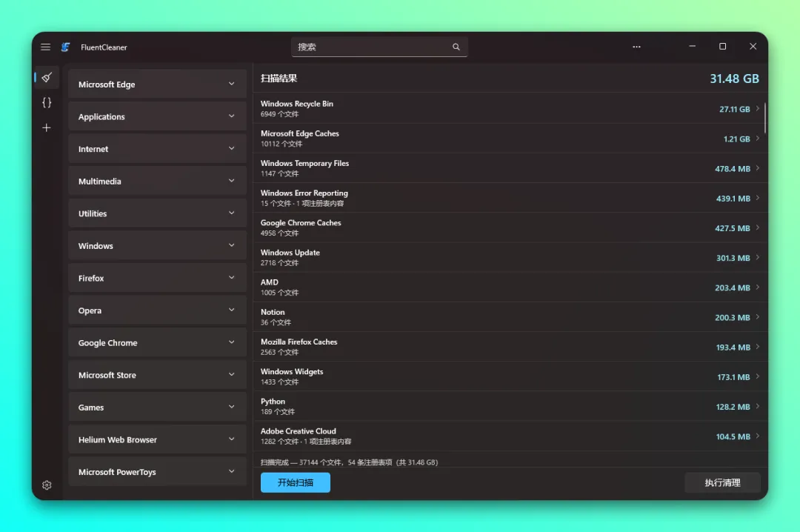Select the Microsoft Edge Caches row title

[300, 133]
